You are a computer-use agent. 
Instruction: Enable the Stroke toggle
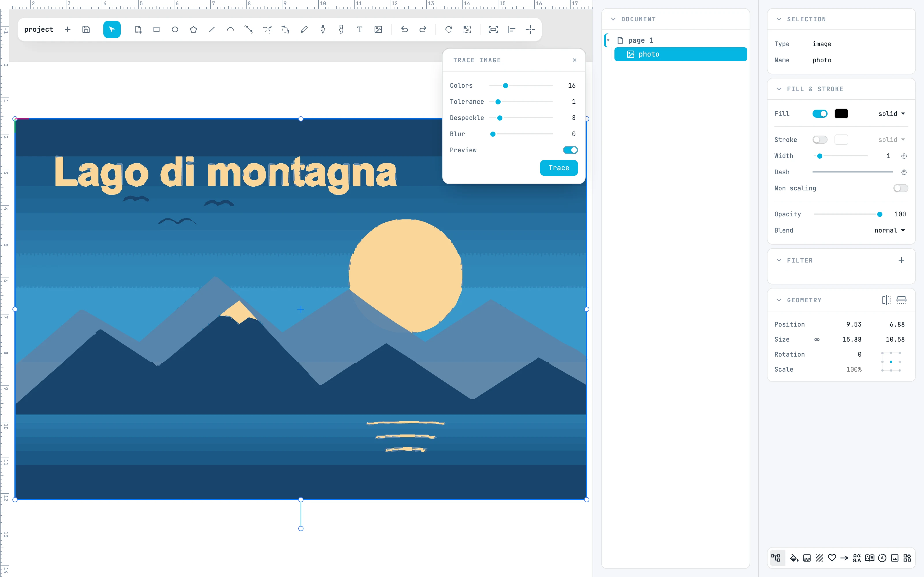[820, 140]
